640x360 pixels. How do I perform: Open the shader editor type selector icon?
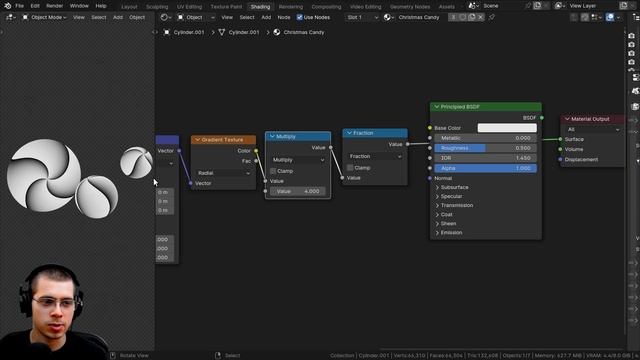[x=166, y=17]
